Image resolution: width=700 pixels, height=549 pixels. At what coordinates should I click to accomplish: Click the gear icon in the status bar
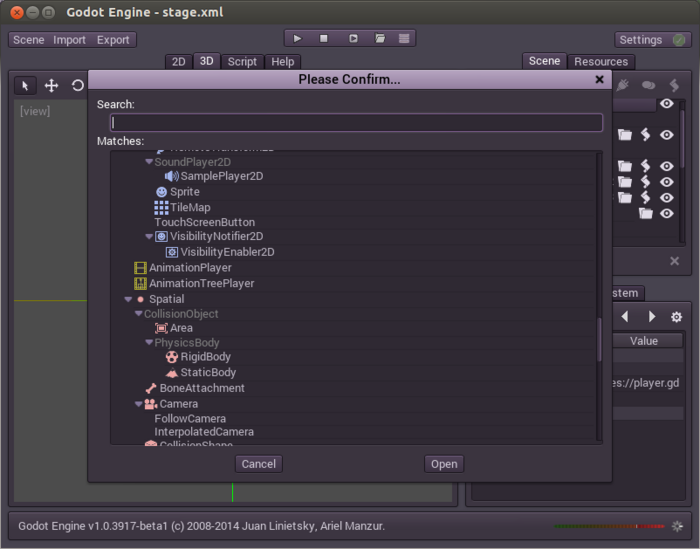pyautogui.click(x=677, y=526)
